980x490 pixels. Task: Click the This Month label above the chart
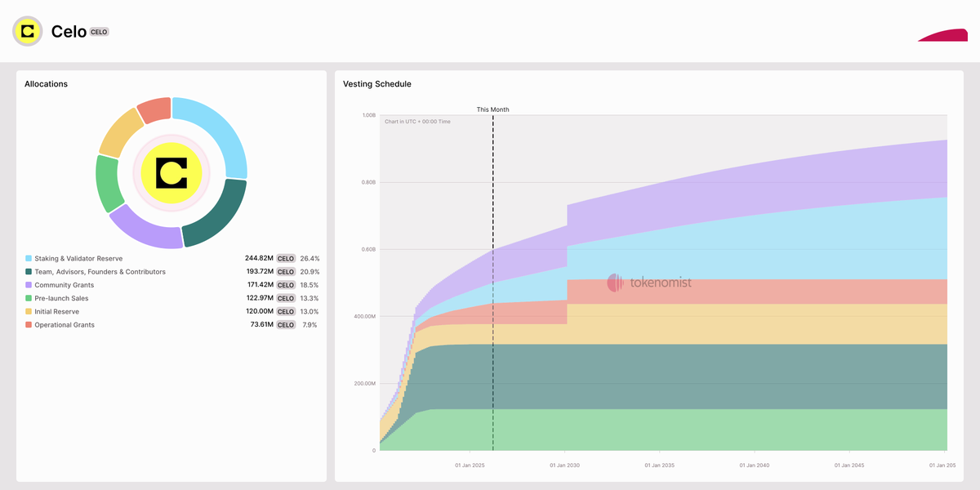click(x=493, y=109)
